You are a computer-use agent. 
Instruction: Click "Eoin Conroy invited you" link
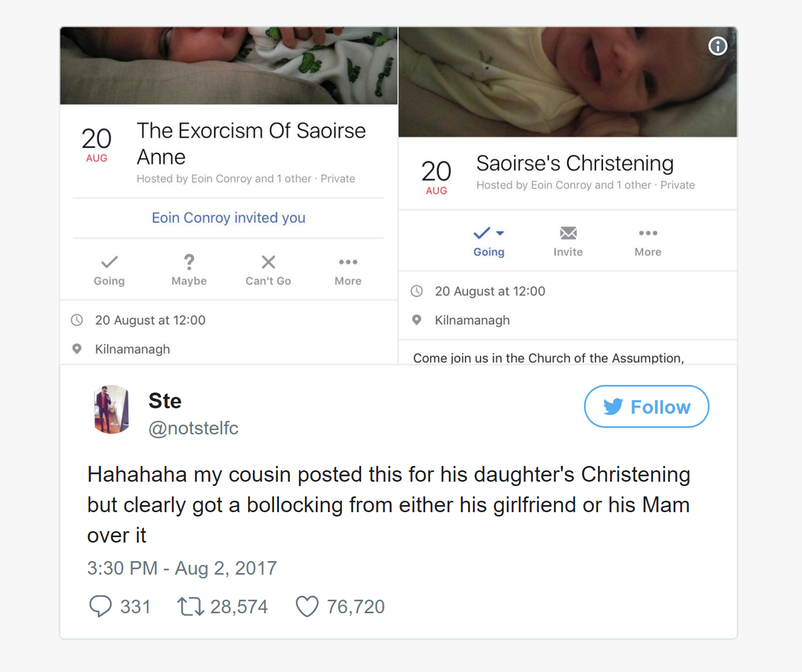click(x=228, y=218)
